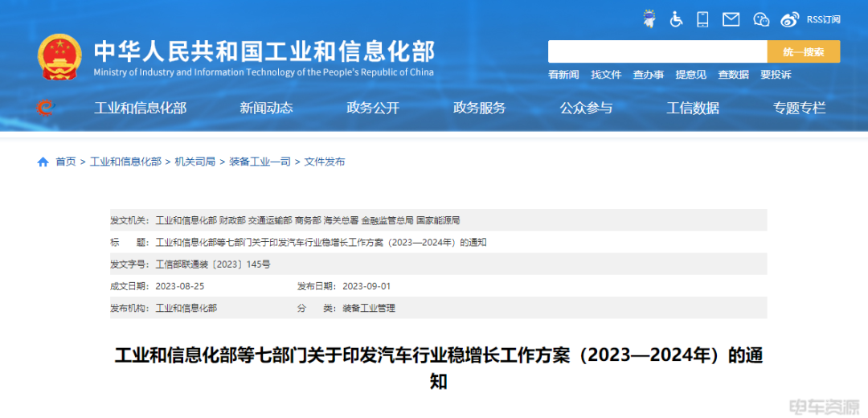Select 政务公开 in the navigation bar

click(373, 108)
